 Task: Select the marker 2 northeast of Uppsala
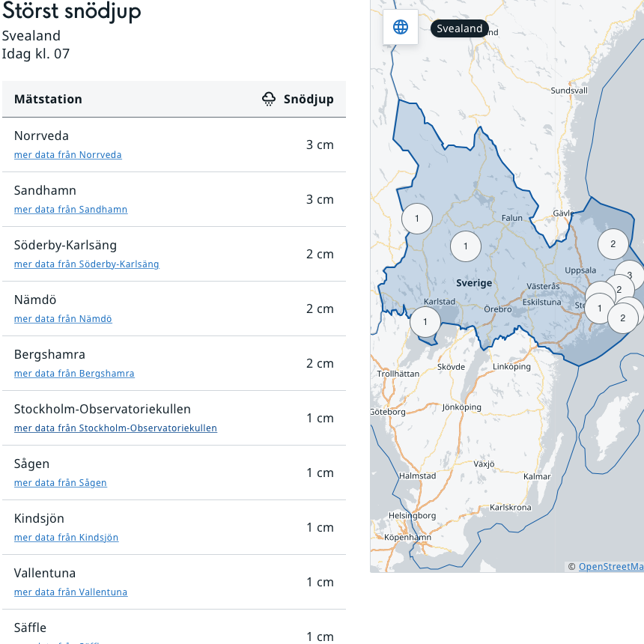tap(613, 243)
